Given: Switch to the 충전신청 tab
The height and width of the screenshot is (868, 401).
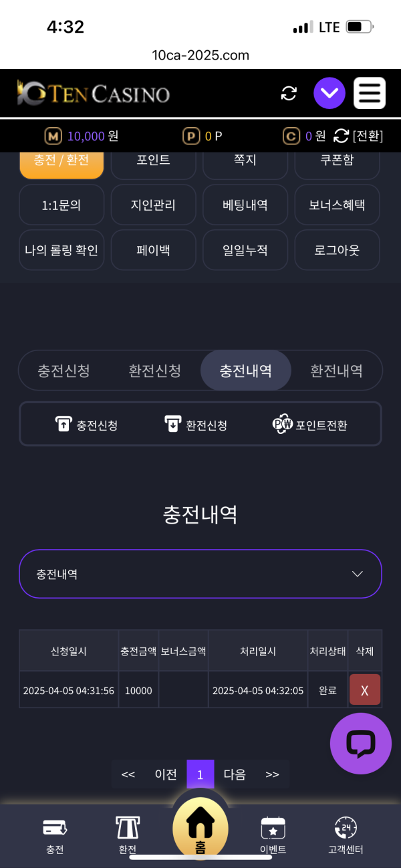Looking at the screenshot, I should tap(64, 370).
